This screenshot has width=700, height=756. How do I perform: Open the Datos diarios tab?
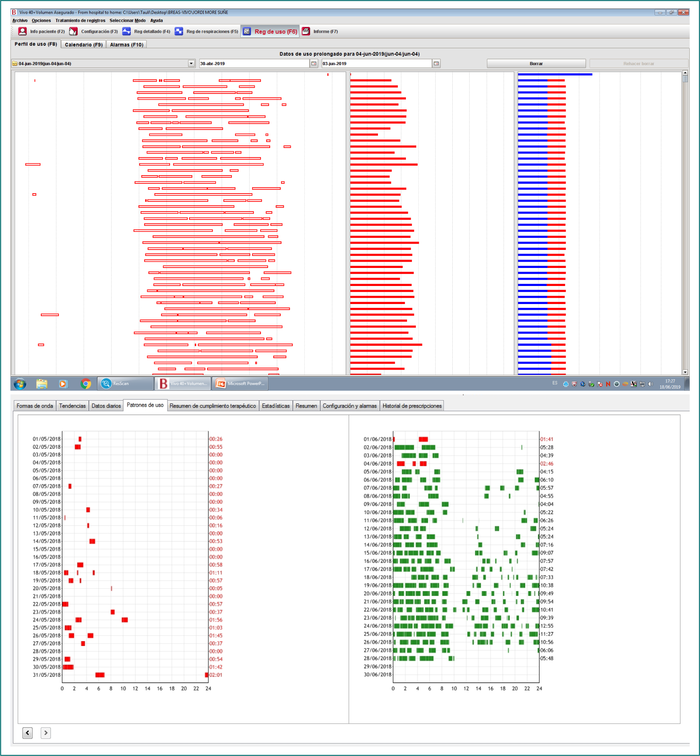point(106,406)
